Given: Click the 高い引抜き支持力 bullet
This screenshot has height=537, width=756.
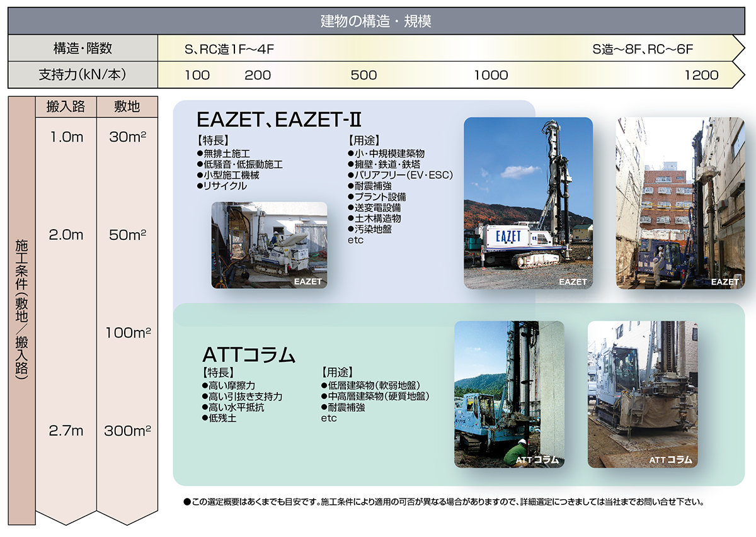Looking at the screenshot, I should [242, 397].
